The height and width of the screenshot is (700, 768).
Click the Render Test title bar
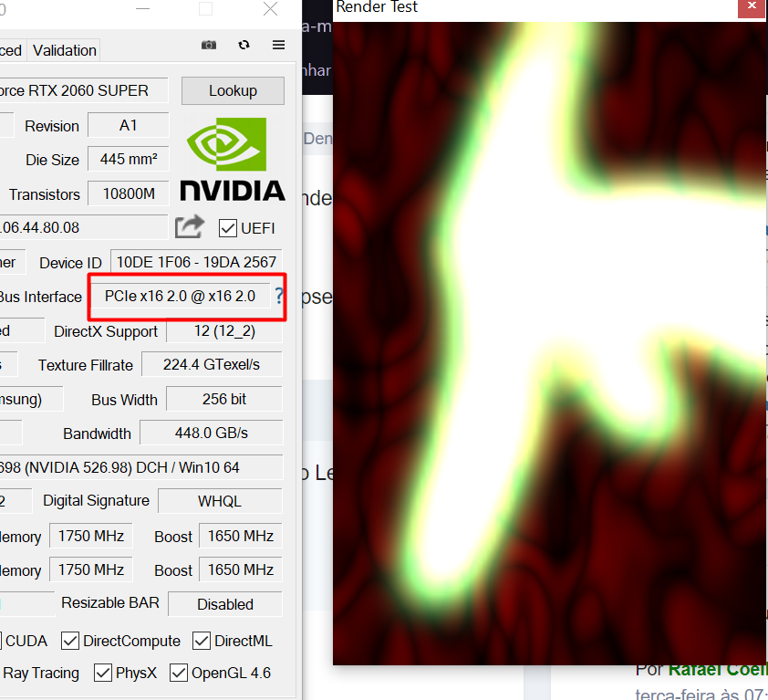coord(534,8)
